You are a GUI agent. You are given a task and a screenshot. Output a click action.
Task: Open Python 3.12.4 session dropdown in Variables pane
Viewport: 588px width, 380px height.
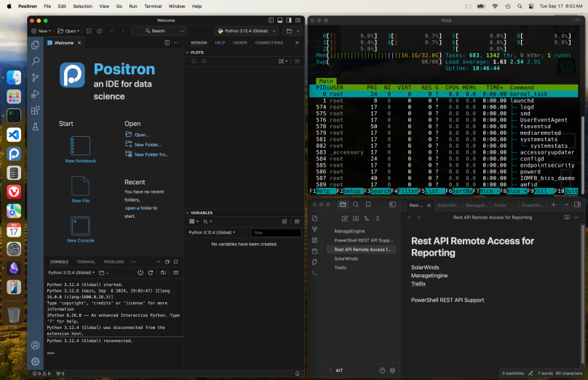point(212,232)
